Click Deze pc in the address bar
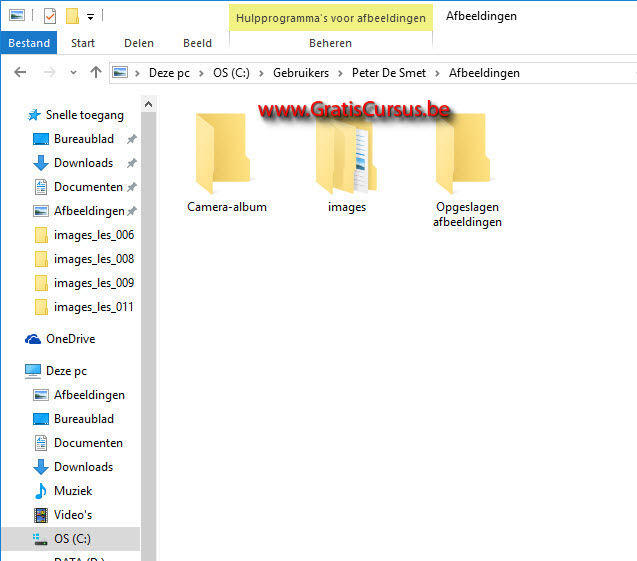637x561 pixels. click(x=169, y=73)
